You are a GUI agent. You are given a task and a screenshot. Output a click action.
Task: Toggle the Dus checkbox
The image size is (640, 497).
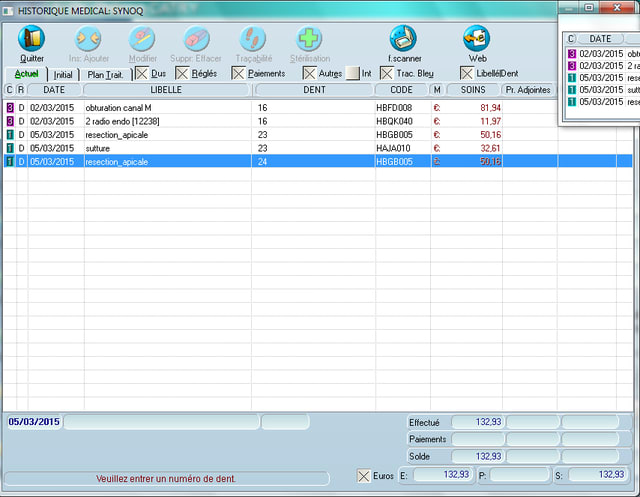(142, 73)
